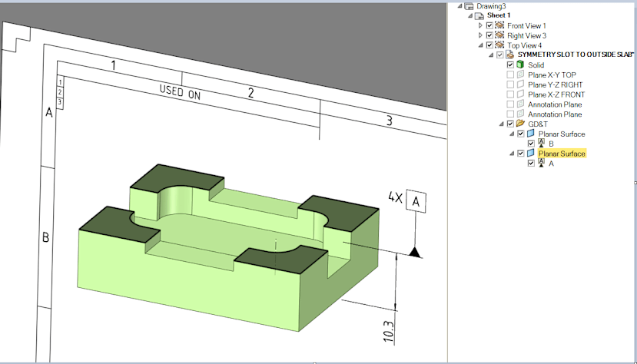This screenshot has height=364, width=637.
Task: Uncheck the Right View 3 checkbox
Action: (489, 35)
